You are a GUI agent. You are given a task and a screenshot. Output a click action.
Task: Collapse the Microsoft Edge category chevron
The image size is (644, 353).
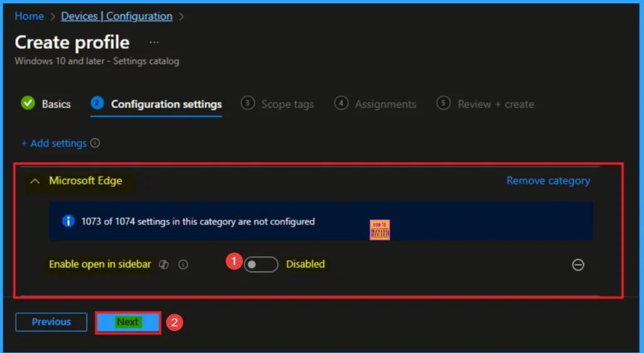point(35,181)
